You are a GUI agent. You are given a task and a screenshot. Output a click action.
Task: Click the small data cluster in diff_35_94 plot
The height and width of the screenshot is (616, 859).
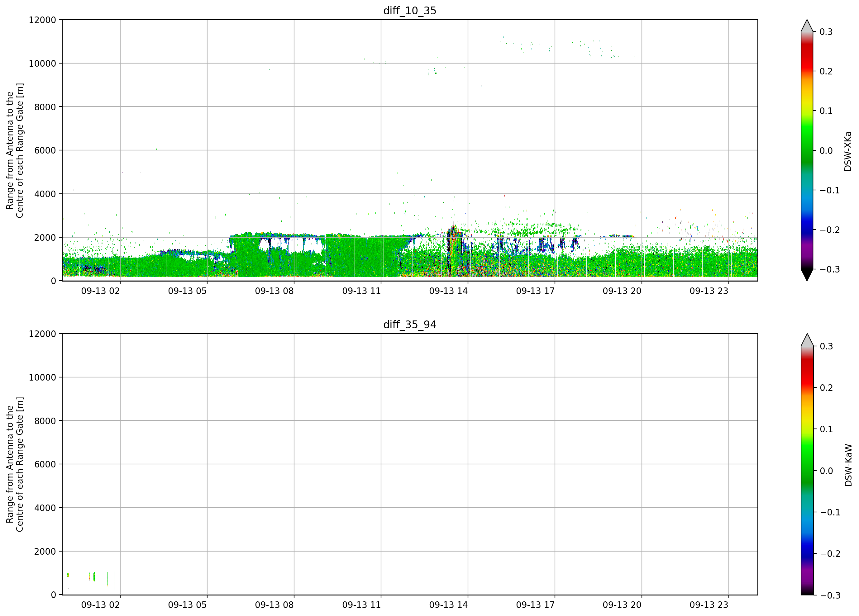91,581
